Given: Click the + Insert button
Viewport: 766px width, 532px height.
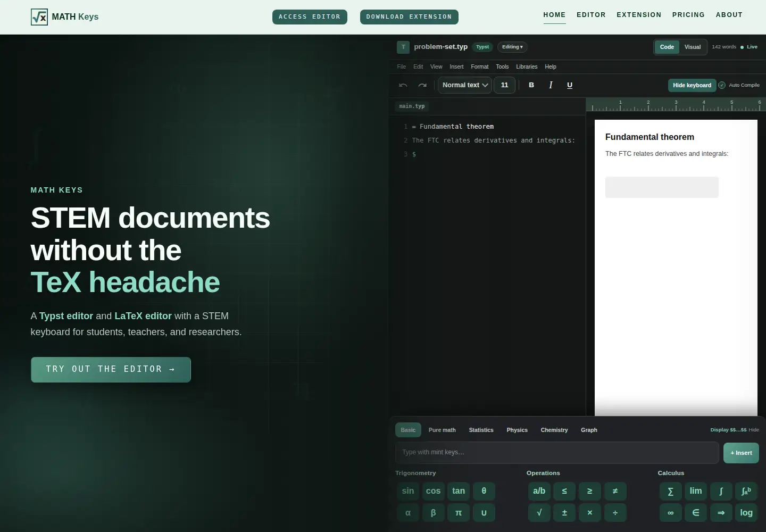Looking at the screenshot, I should tap(741, 453).
